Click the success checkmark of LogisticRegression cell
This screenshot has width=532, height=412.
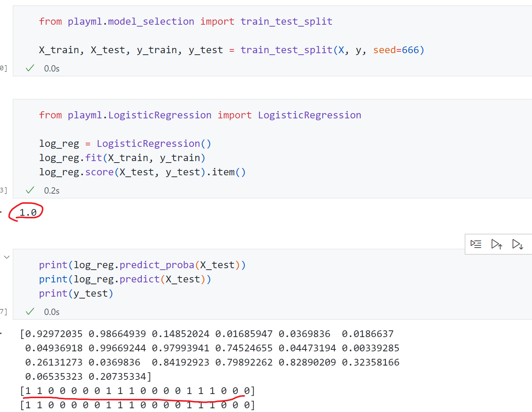[30, 190]
